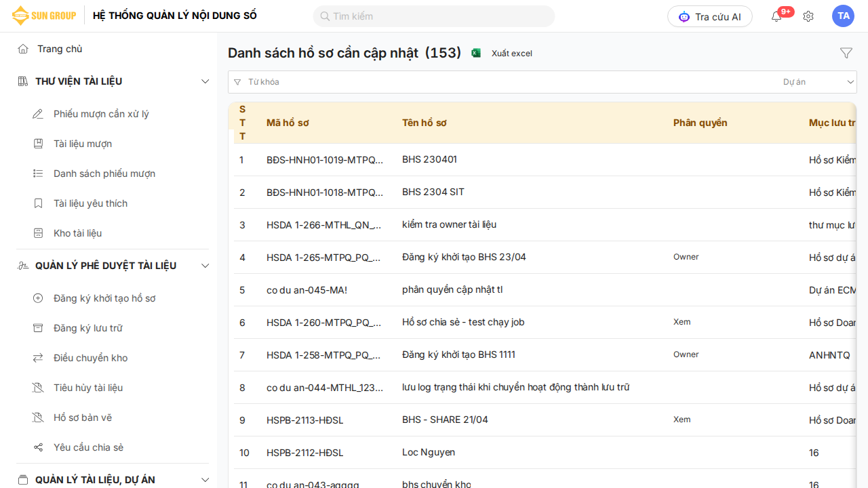Click the Tài liệu yêu thích bookmark icon
Viewport: 868px width, 488px height.
click(x=39, y=203)
